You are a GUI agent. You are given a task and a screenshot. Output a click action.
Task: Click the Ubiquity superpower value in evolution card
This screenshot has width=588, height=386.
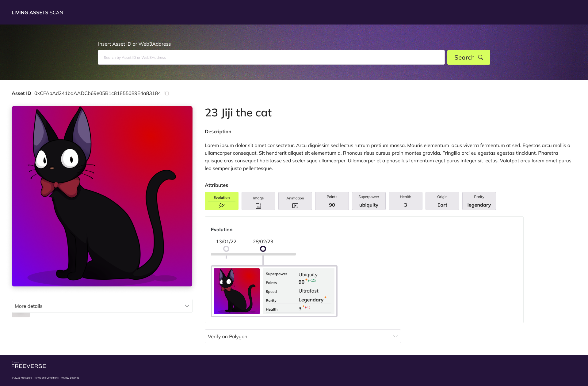(308, 274)
